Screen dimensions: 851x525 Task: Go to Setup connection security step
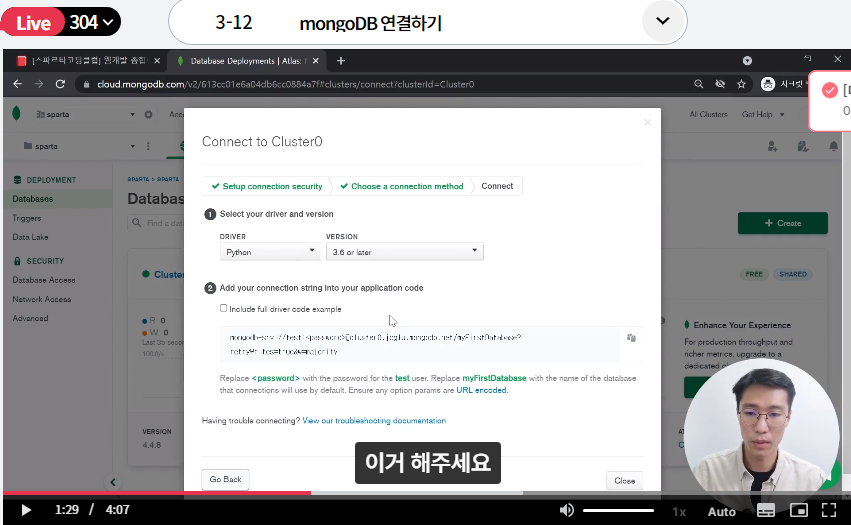pyautogui.click(x=267, y=186)
